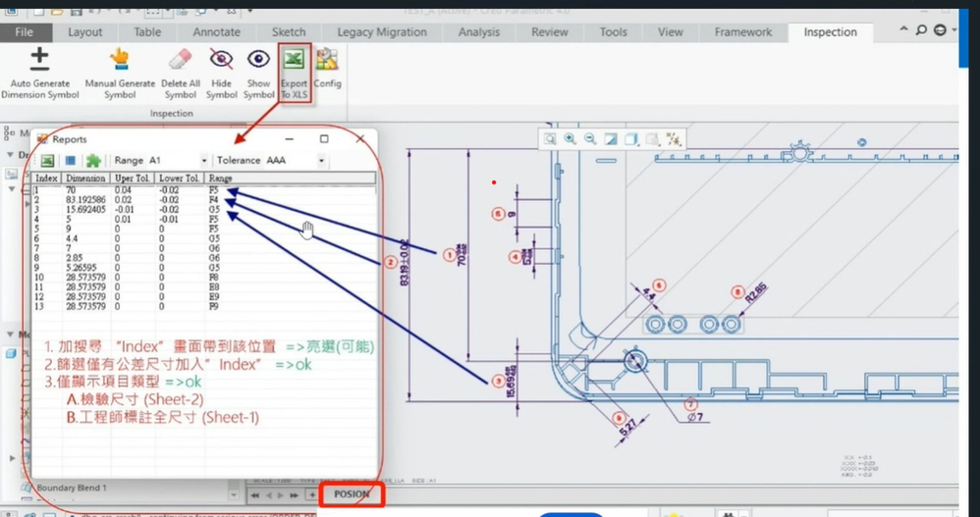Click the Lower Tol. column header
This screenshot has height=517, width=980.
[180, 179]
